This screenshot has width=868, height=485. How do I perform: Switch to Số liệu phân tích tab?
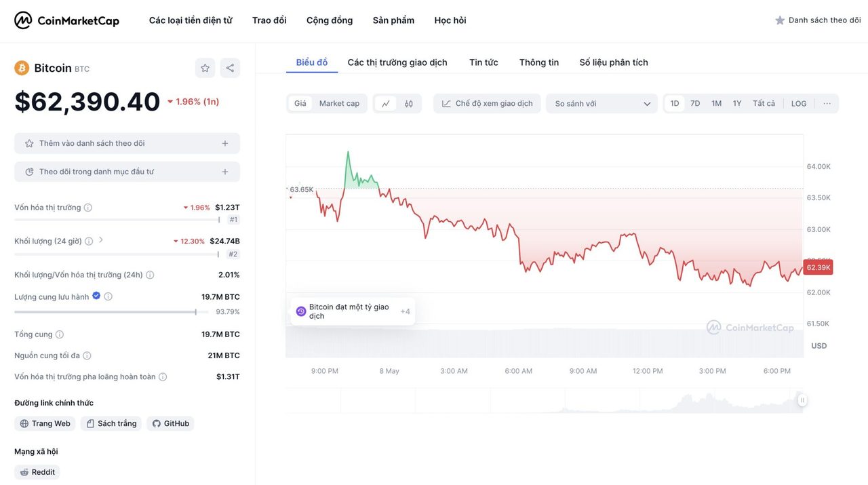[x=614, y=62]
